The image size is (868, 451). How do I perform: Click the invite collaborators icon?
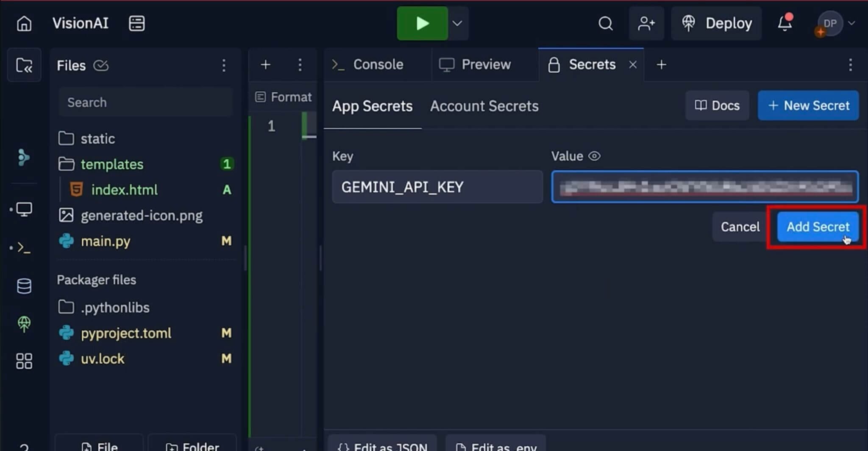(646, 23)
